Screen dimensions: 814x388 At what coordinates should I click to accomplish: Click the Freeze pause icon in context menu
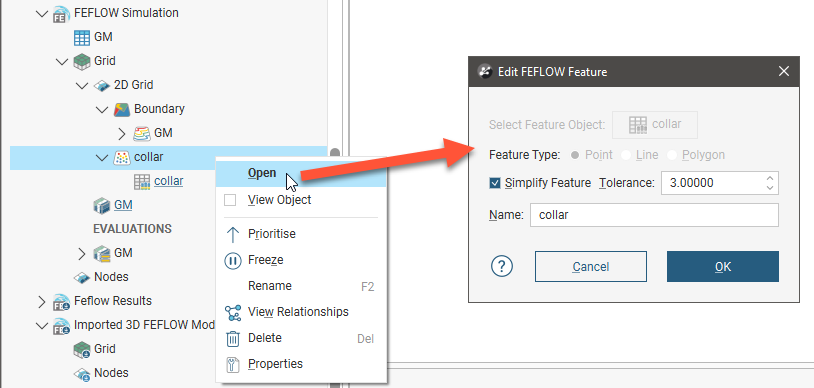click(x=233, y=260)
